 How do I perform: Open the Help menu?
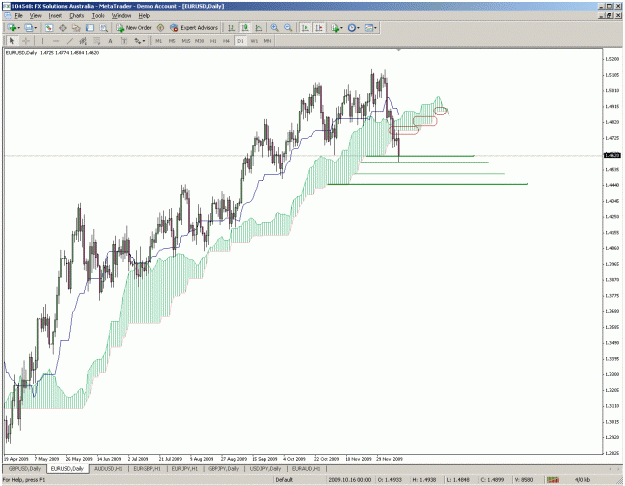[144, 16]
